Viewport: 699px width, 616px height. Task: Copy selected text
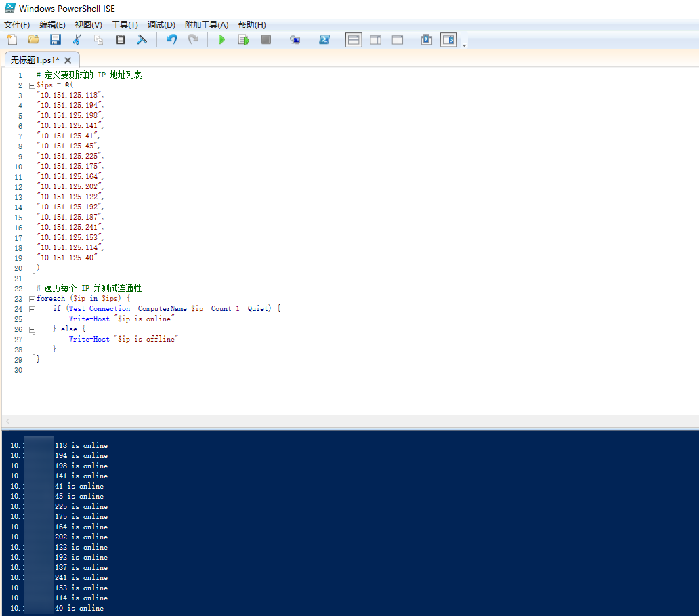point(98,40)
